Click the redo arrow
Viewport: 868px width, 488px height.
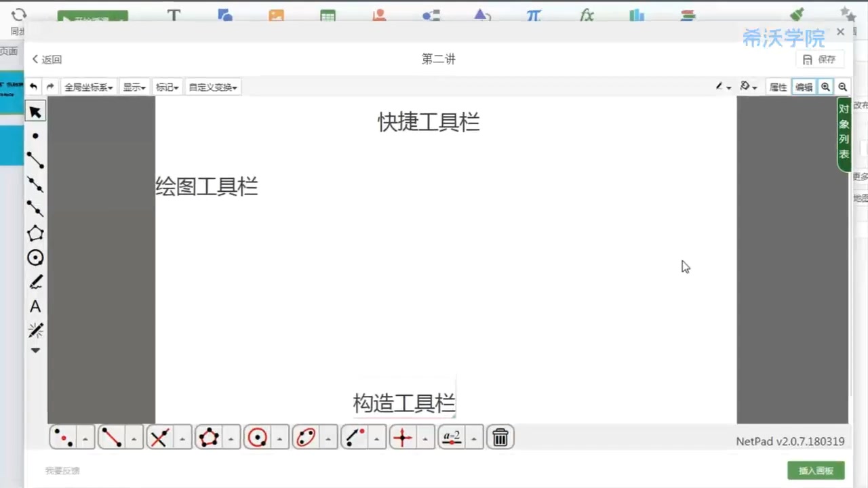coord(50,87)
